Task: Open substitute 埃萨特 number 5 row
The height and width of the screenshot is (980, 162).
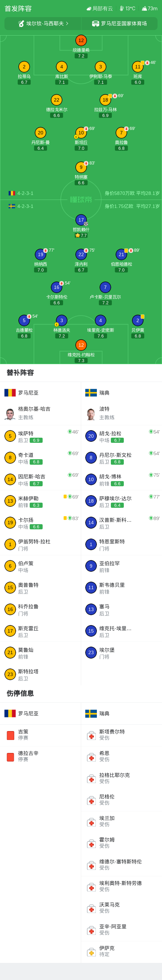Action: tap(40, 436)
